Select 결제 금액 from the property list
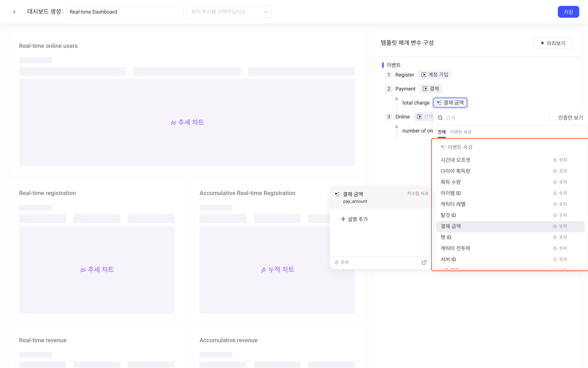This screenshot has height=368, width=588. 510,226
